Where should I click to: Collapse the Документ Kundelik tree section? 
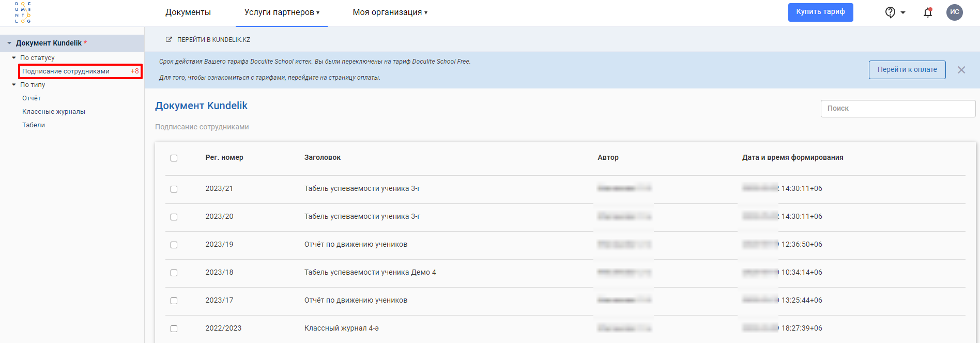pos(9,43)
